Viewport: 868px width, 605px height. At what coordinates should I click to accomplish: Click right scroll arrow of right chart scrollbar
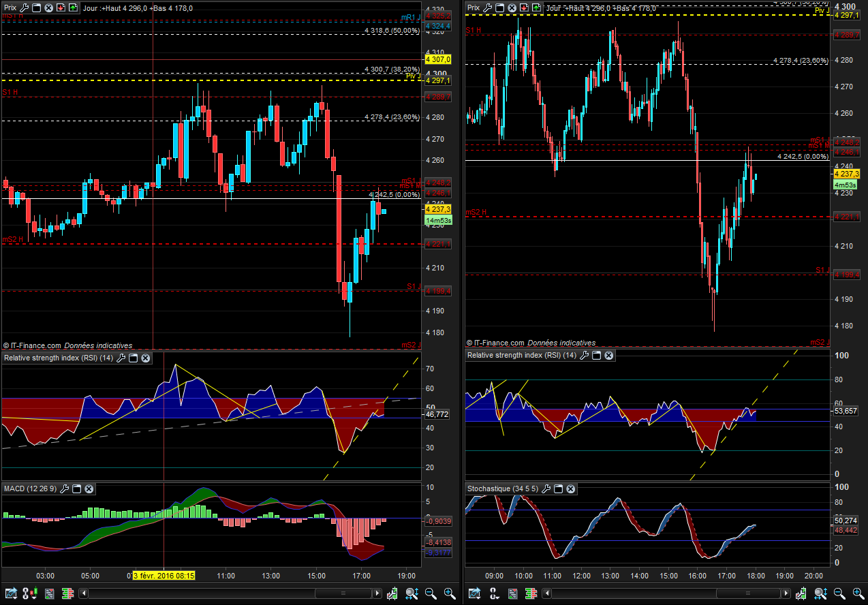[x=786, y=593]
